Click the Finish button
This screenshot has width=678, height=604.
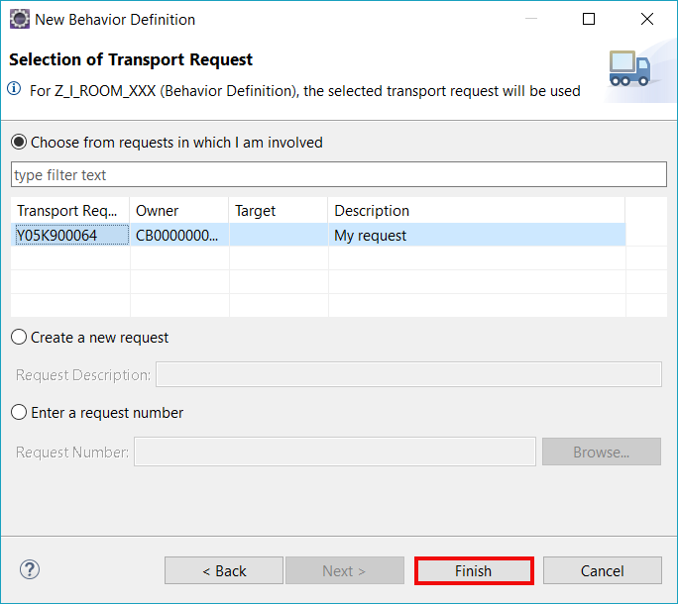[x=474, y=571]
